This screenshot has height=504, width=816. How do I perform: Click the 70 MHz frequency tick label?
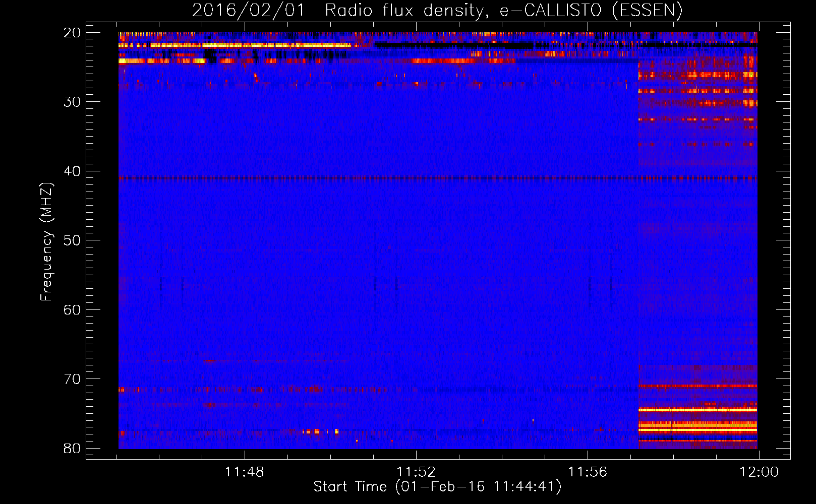pos(72,379)
